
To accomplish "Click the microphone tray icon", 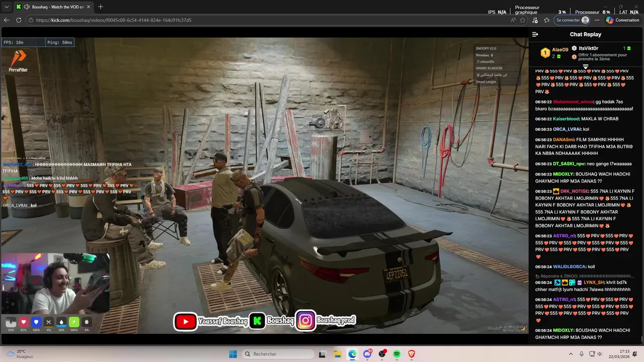I will [x=581, y=354].
